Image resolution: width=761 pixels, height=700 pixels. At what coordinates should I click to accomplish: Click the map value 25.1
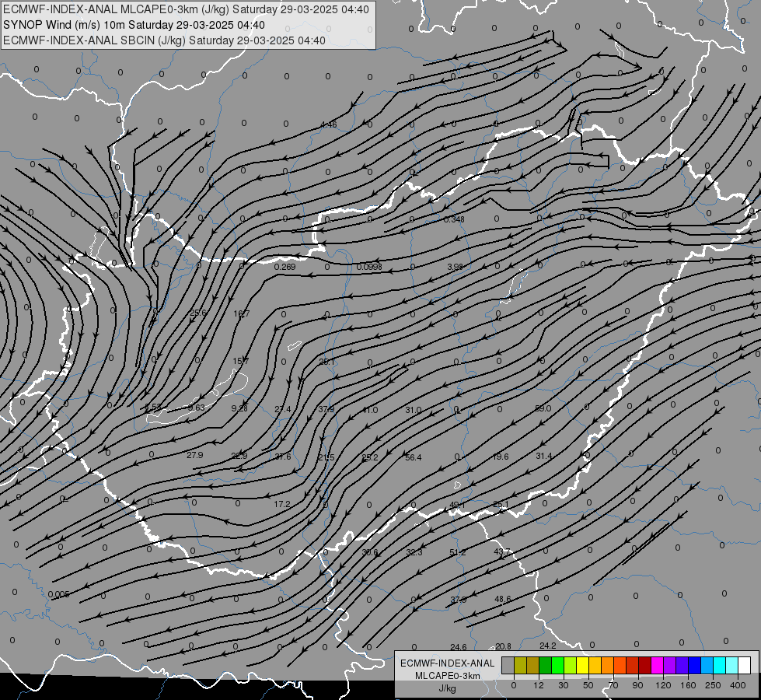tap(501, 504)
